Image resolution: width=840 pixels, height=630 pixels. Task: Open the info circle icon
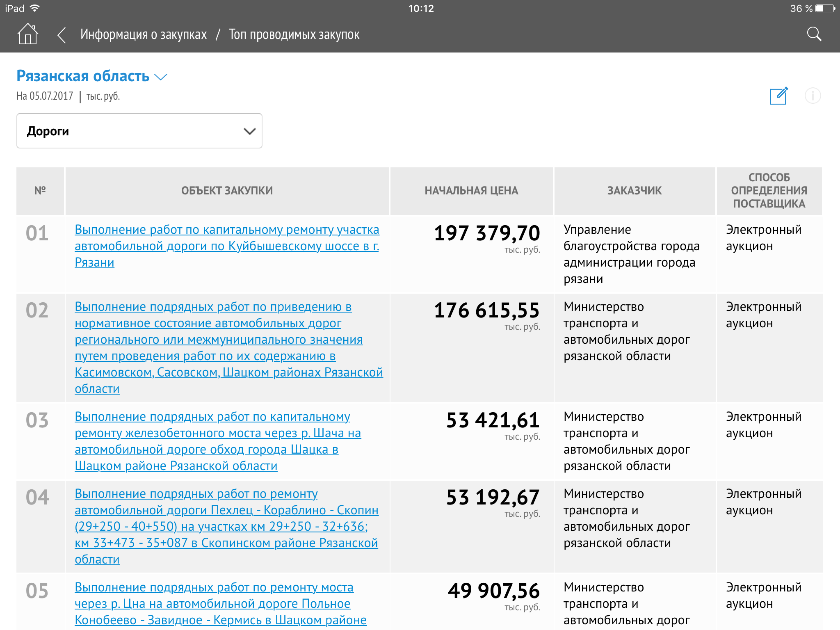point(813,96)
